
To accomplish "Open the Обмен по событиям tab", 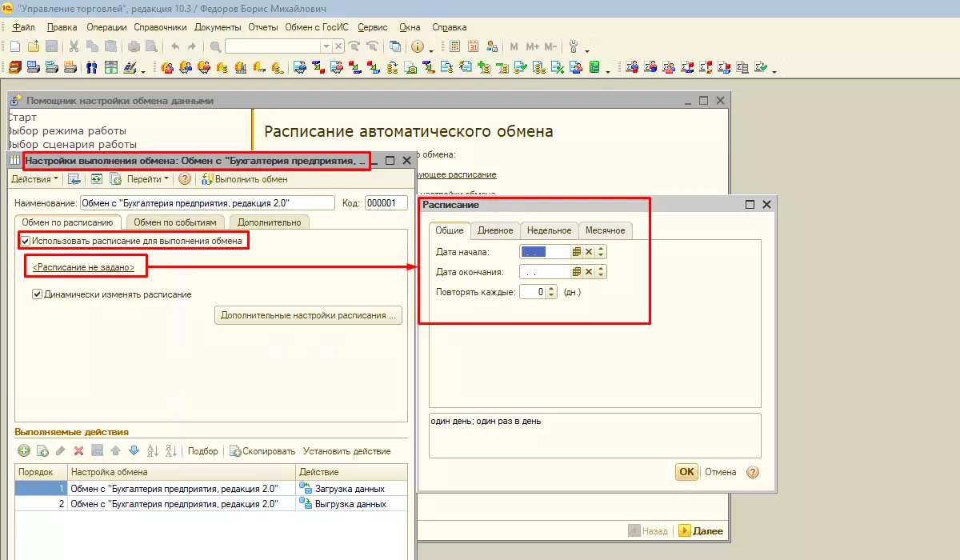I will (174, 222).
